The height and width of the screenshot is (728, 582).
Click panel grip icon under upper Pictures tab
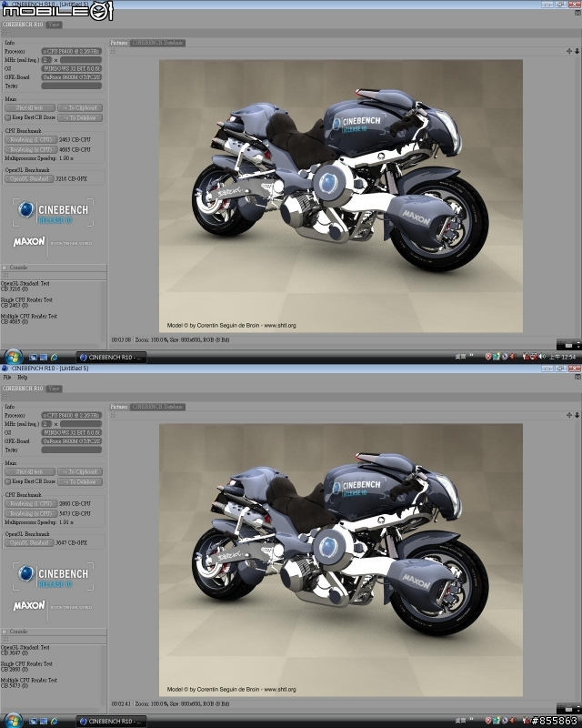pos(114,51)
